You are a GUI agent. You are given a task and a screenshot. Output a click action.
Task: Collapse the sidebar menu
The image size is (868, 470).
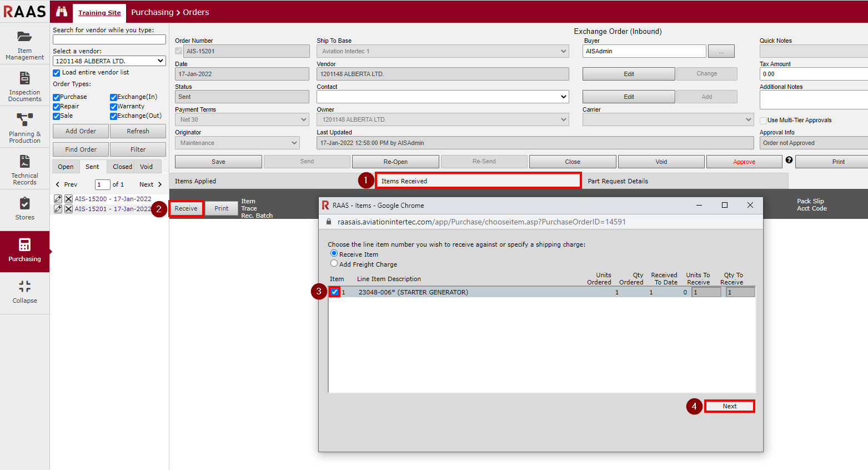[x=24, y=292]
